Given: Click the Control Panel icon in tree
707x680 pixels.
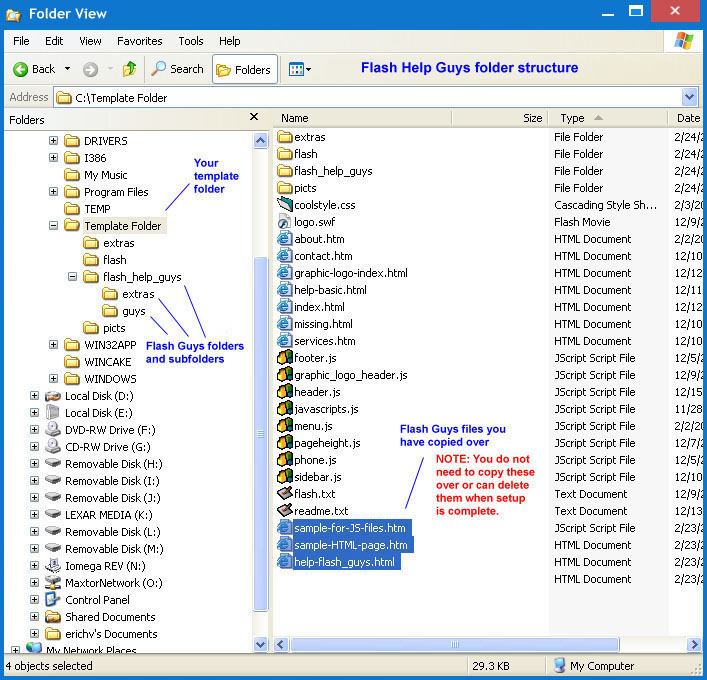Looking at the screenshot, I should tap(52, 600).
